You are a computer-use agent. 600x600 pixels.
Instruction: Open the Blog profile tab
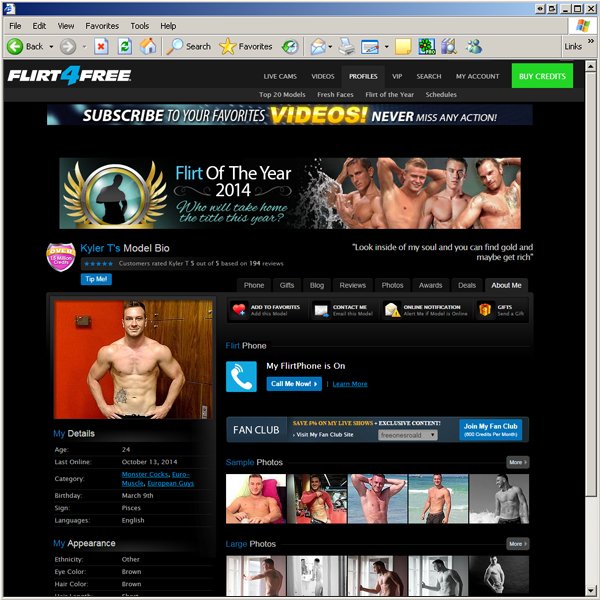[x=317, y=285]
